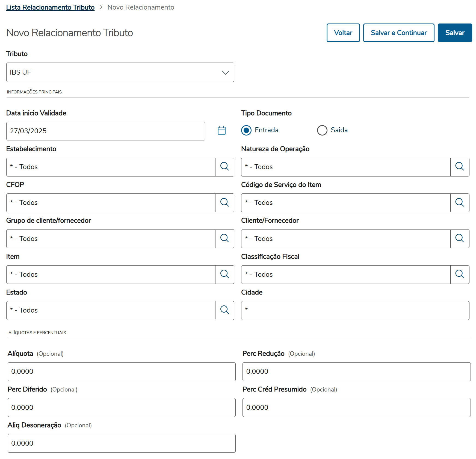Viewport: 476px width, 459px height.
Task: Click the CFOP search magnifier icon
Action: click(224, 203)
